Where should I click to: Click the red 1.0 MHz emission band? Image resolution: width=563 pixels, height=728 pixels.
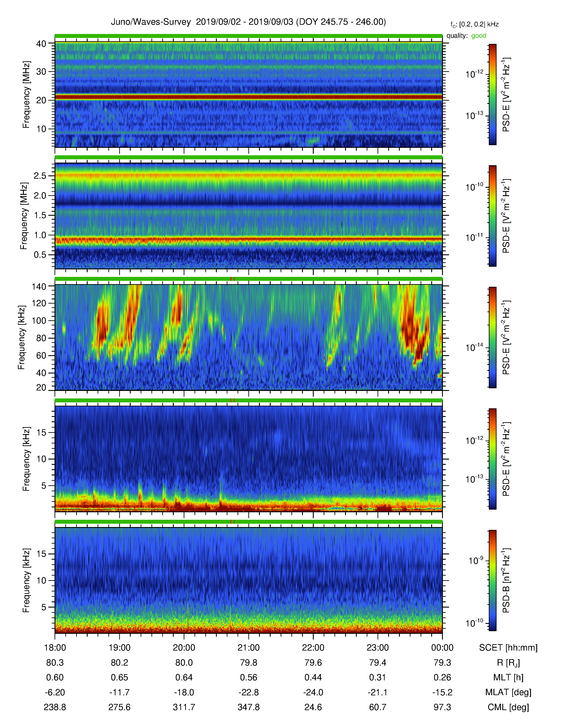pos(248,239)
